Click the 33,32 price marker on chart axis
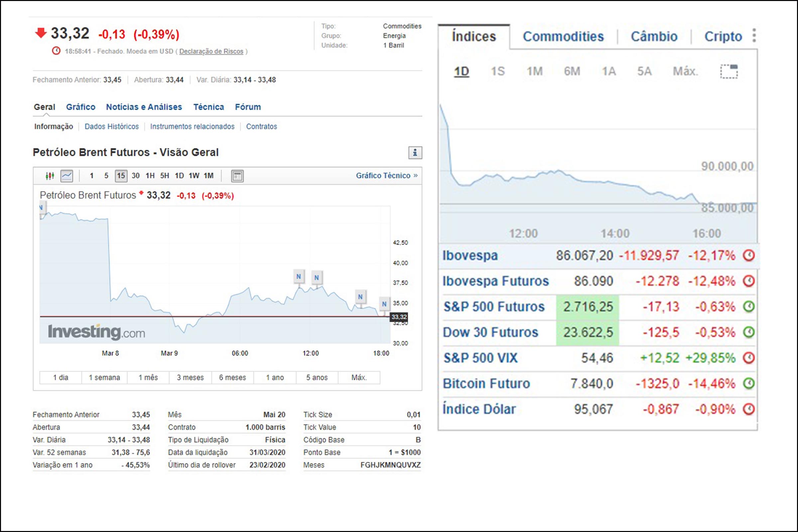 pyautogui.click(x=399, y=317)
